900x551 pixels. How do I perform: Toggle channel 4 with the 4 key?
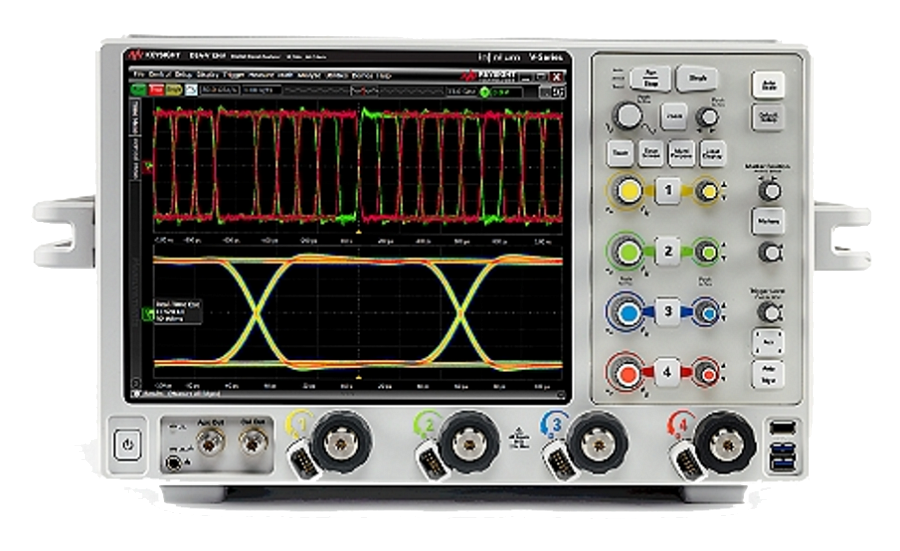666,372
